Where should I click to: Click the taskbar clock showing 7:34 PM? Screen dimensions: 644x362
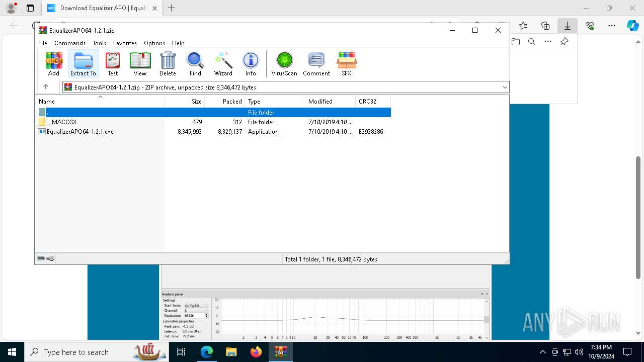coord(601,352)
